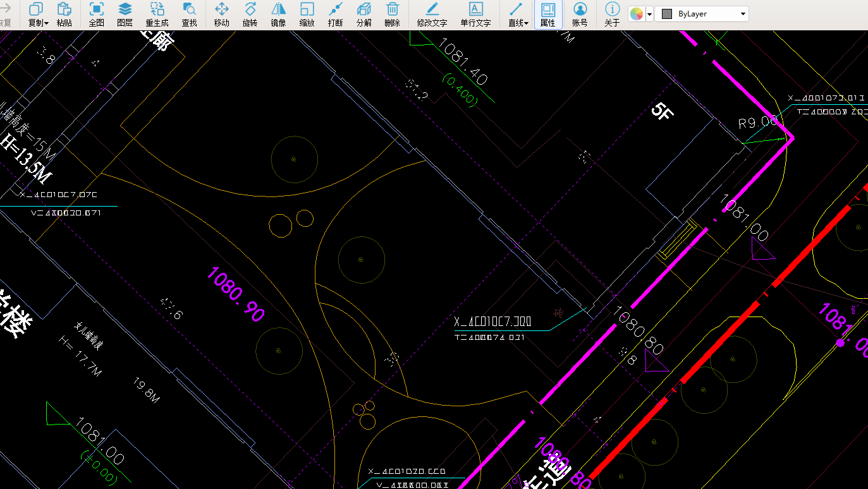Select the elevation text 1081.40
This screenshot has width=868, height=489.
[463, 61]
